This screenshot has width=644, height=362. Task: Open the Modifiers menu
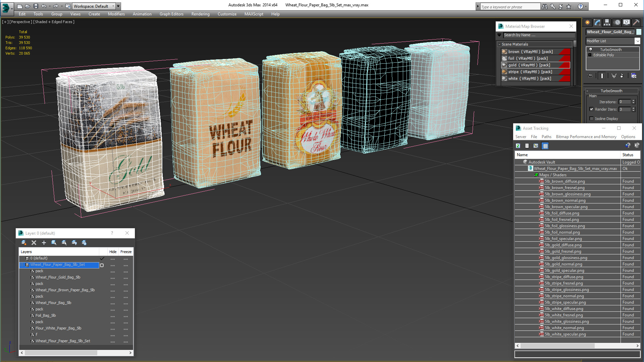pyautogui.click(x=116, y=14)
